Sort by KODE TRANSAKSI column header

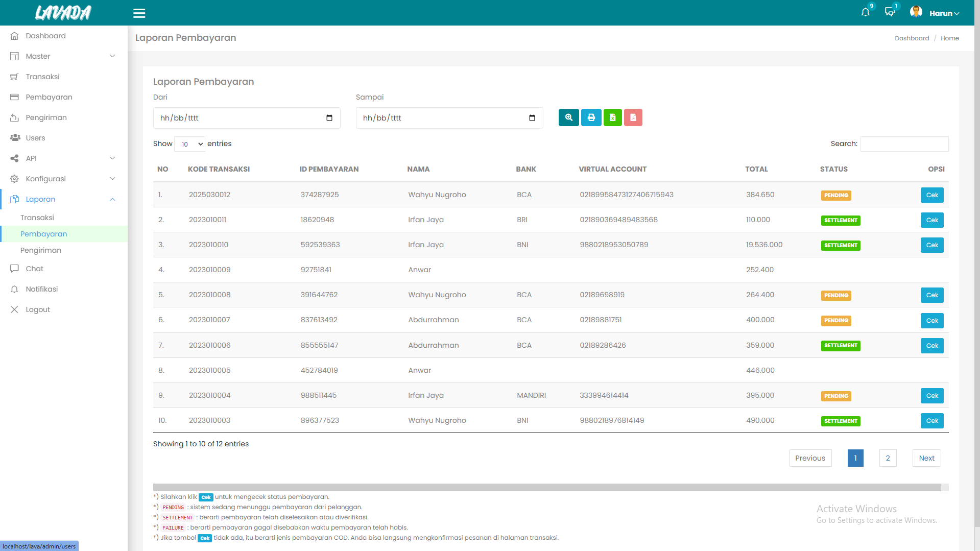pos(219,169)
